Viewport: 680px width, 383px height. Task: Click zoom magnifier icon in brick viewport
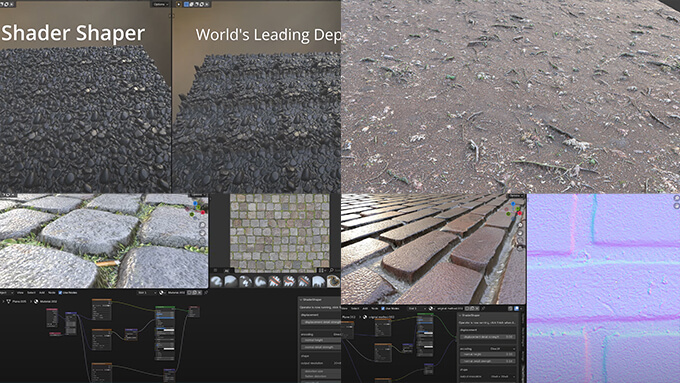click(x=520, y=225)
